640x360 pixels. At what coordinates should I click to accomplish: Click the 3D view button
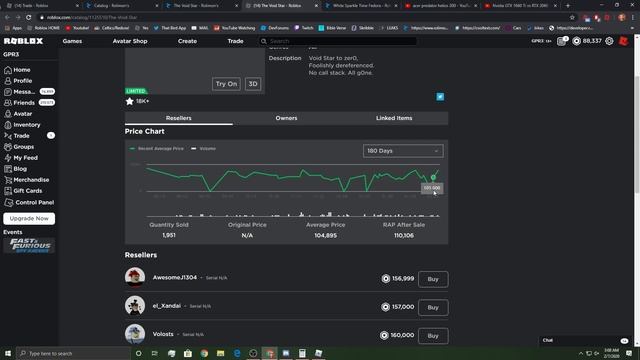253,84
